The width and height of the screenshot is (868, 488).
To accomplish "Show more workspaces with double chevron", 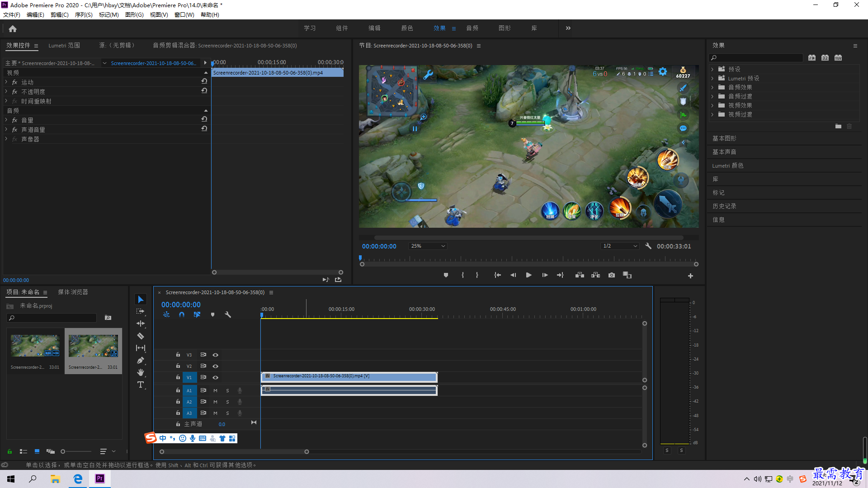I will pos(568,28).
